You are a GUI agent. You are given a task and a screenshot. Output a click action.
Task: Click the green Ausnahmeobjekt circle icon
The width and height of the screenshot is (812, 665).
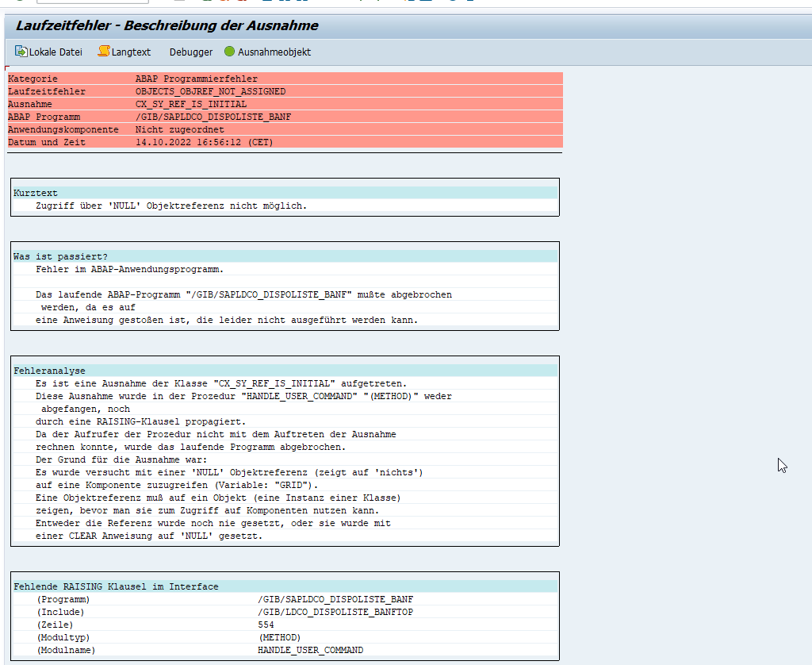point(229,52)
